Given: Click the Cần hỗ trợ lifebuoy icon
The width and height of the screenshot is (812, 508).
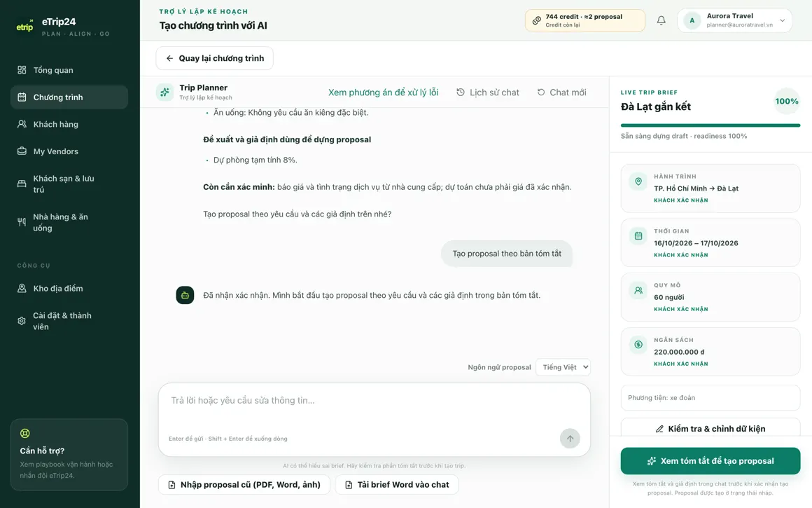Looking at the screenshot, I should (x=25, y=433).
